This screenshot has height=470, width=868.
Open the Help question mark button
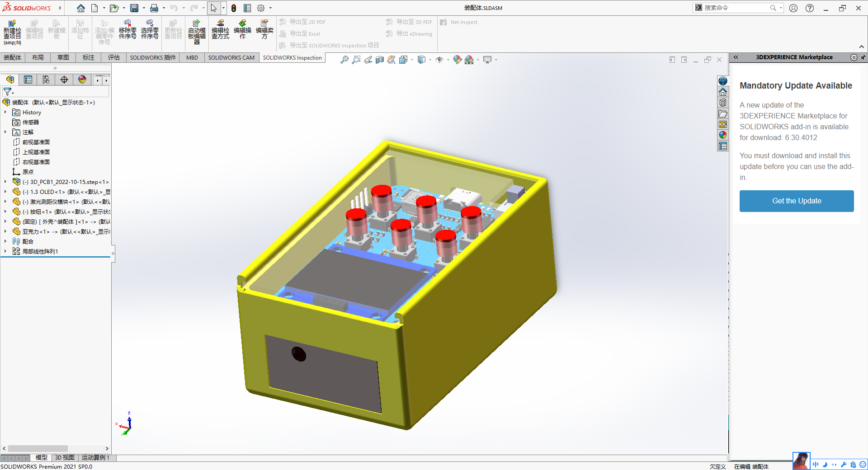(810, 8)
